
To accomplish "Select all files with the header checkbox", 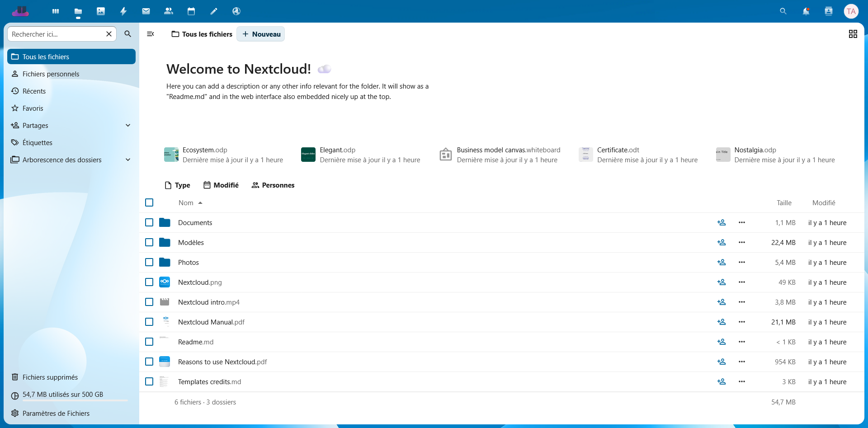I will [149, 202].
